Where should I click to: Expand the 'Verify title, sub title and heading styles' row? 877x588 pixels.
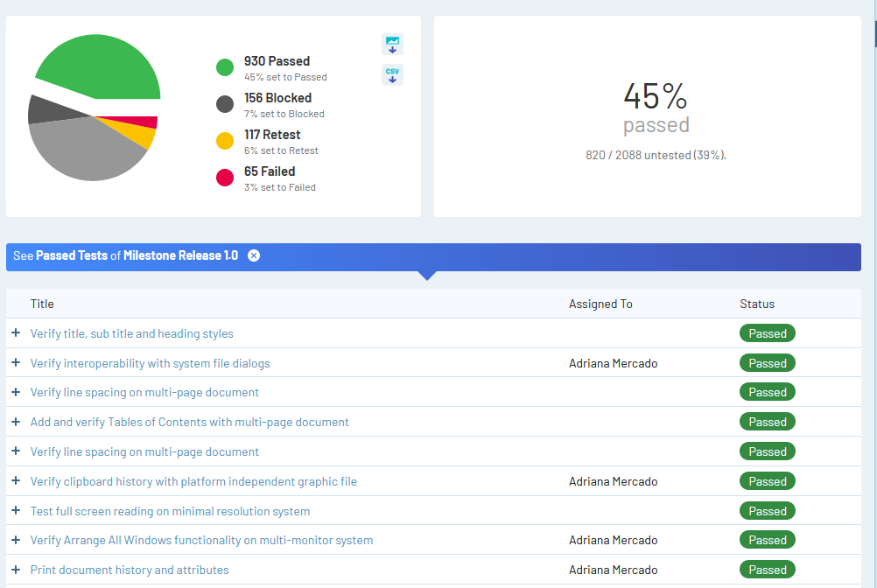(16, 333)
